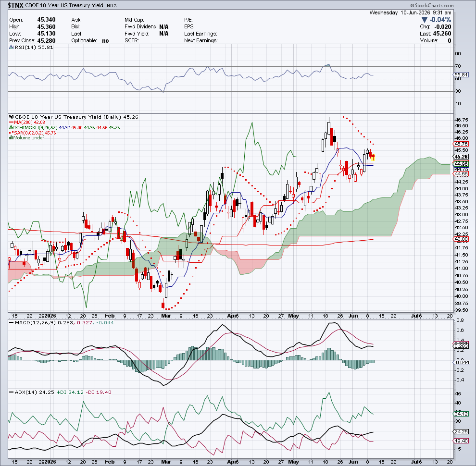Click the Fwd Dividend N/A value
476x466 pixels.
(163, 27)
